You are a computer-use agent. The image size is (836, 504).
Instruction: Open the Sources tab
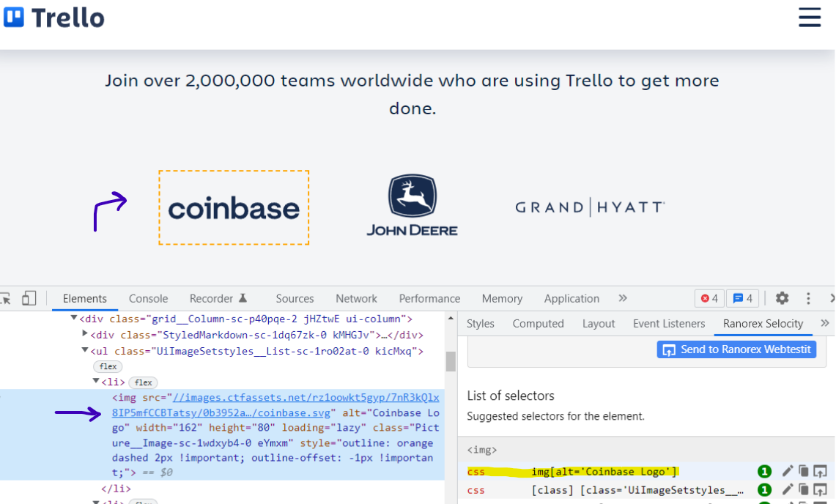295,299
